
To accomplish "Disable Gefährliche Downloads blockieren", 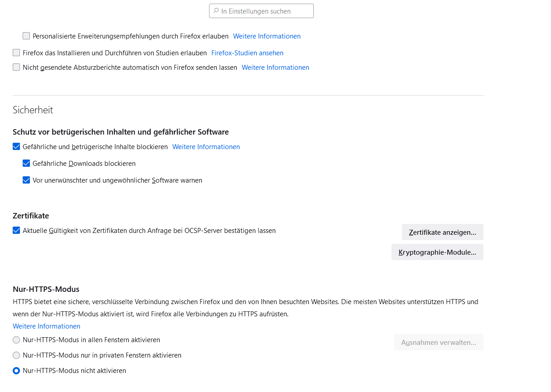I will coord(26,163).
